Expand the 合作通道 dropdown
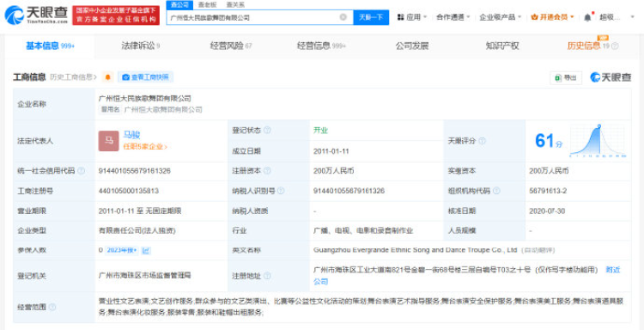Viewport: 644px width, 330px height. (453, 17)
